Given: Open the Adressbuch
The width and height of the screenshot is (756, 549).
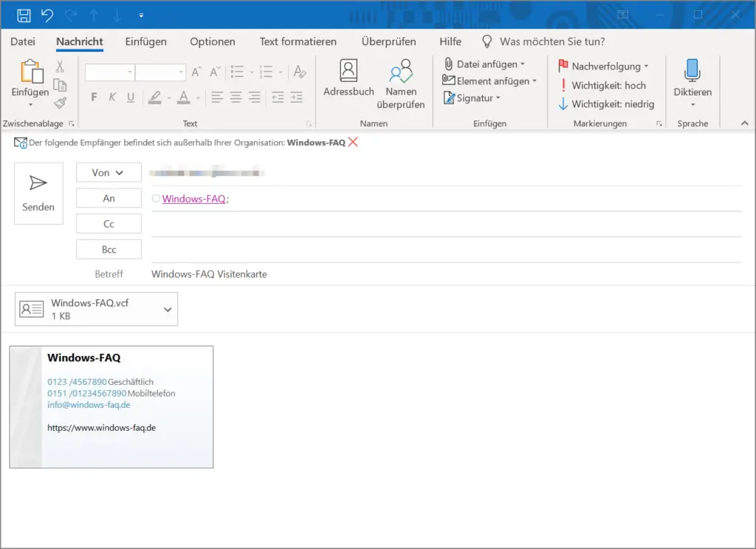Looking at the screenshot, I should click(x=348, y=78).
